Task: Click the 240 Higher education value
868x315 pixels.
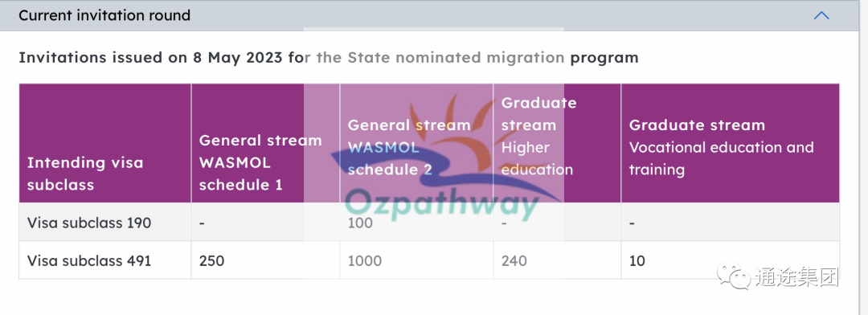Action: click(514, 260)
